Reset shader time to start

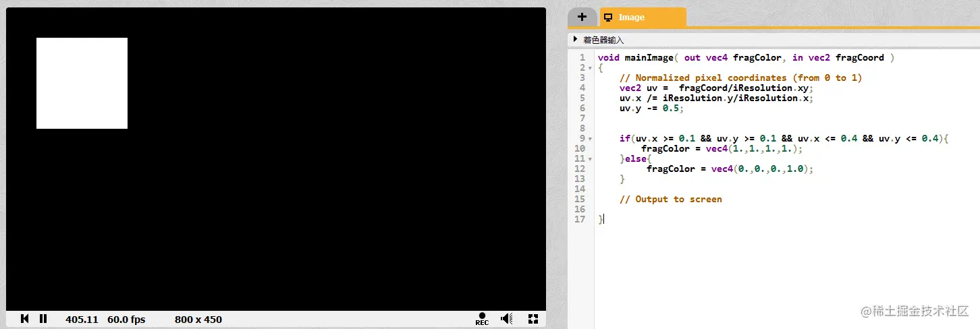(25, 319)
